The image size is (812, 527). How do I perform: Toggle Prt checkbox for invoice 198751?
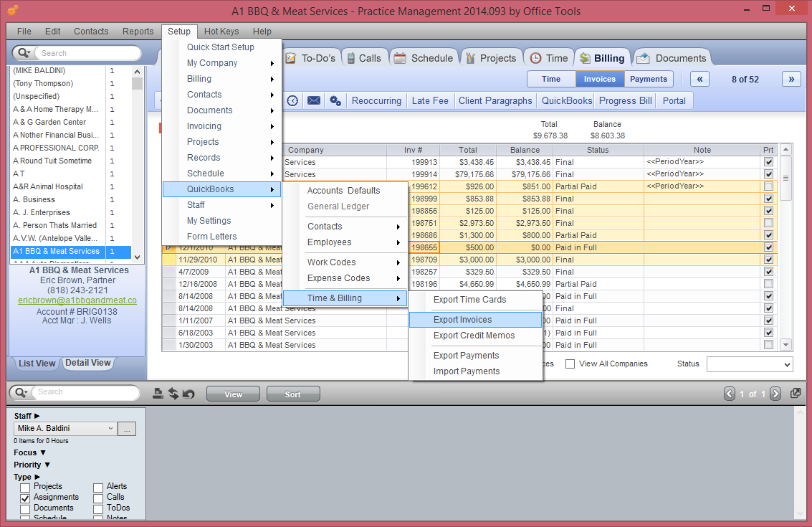768,223
